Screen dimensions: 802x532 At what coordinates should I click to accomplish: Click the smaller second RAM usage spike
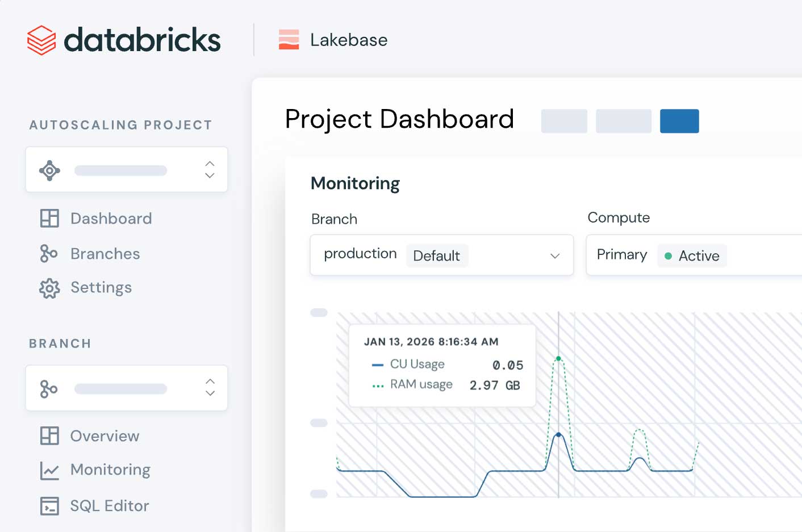click(640, 430)
